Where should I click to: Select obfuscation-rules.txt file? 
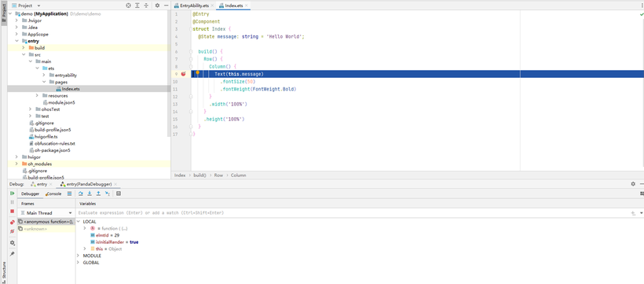[55, 144]
